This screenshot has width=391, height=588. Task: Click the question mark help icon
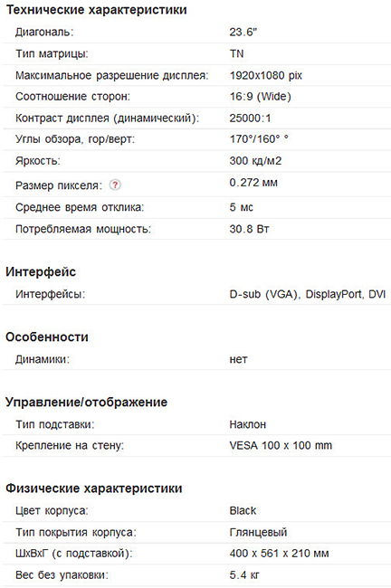coord(115,185)
